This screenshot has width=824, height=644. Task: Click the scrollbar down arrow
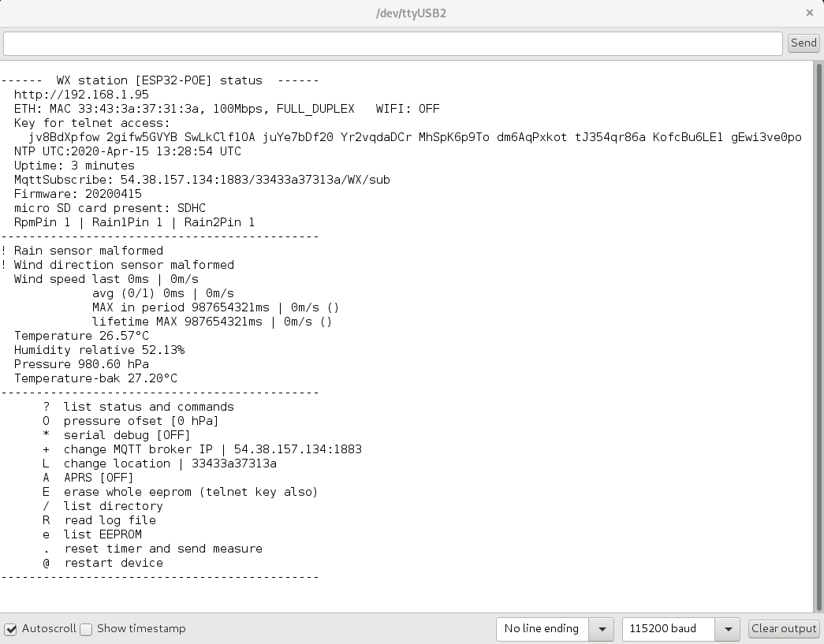[x=818, y=606]
